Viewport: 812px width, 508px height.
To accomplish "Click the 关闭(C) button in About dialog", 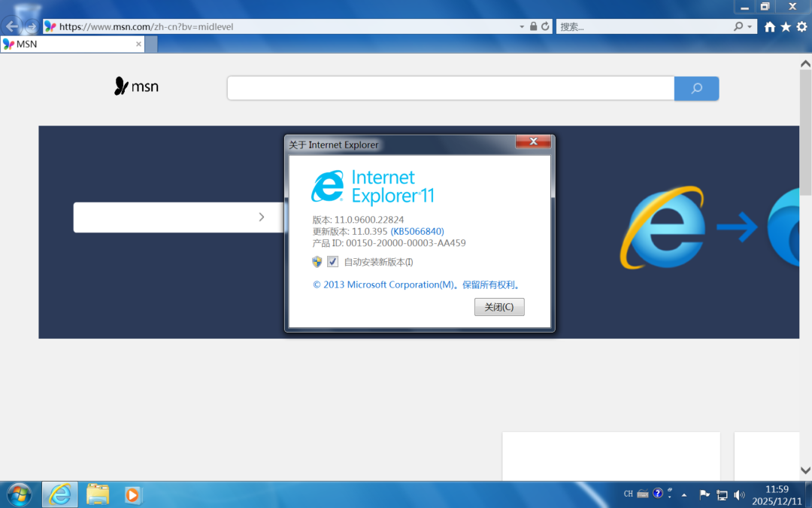I will [x=499, y=307].
